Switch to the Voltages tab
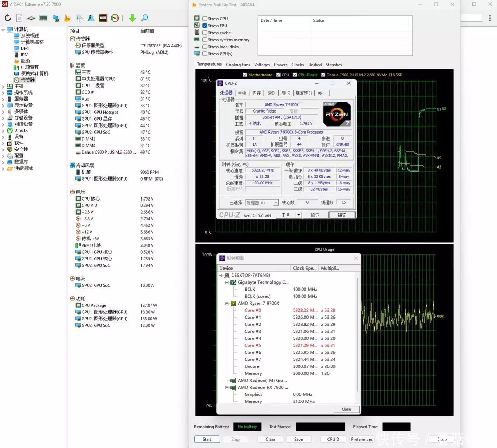497x448 pixels. point(262,65)
